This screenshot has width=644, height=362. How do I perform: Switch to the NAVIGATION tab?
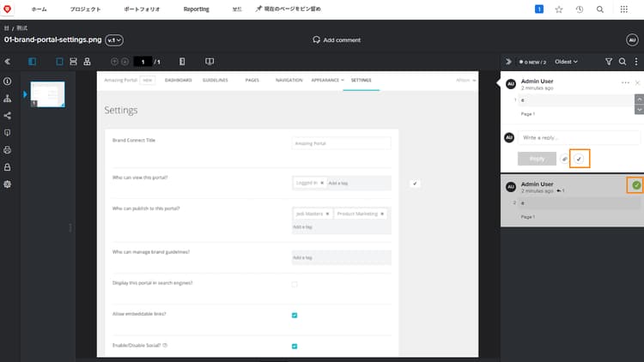289,80
